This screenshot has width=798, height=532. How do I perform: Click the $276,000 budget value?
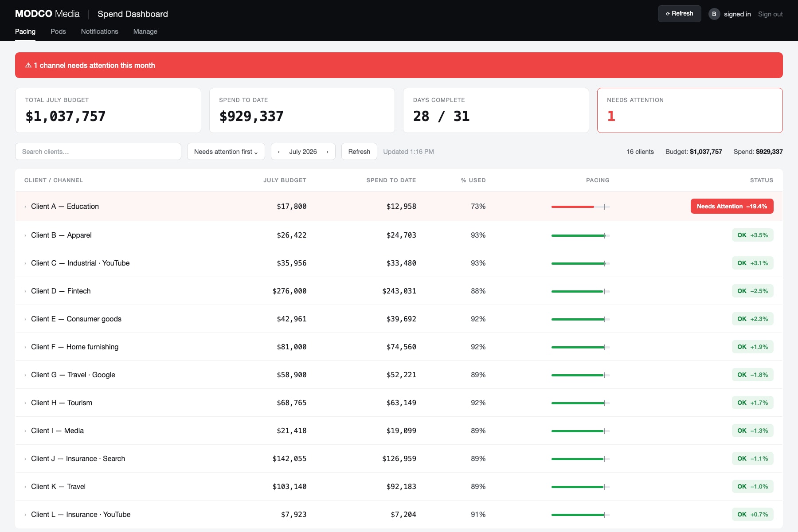point(289,291)
